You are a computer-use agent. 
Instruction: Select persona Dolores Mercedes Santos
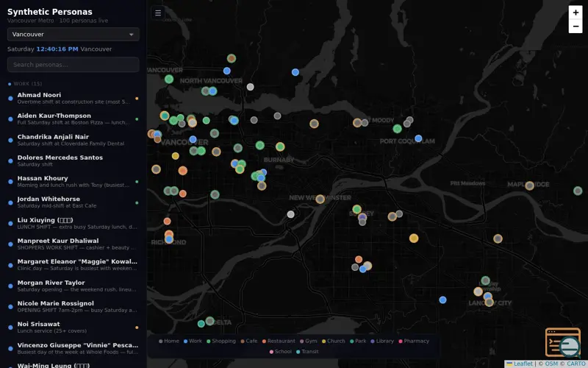tap(73, 160)
